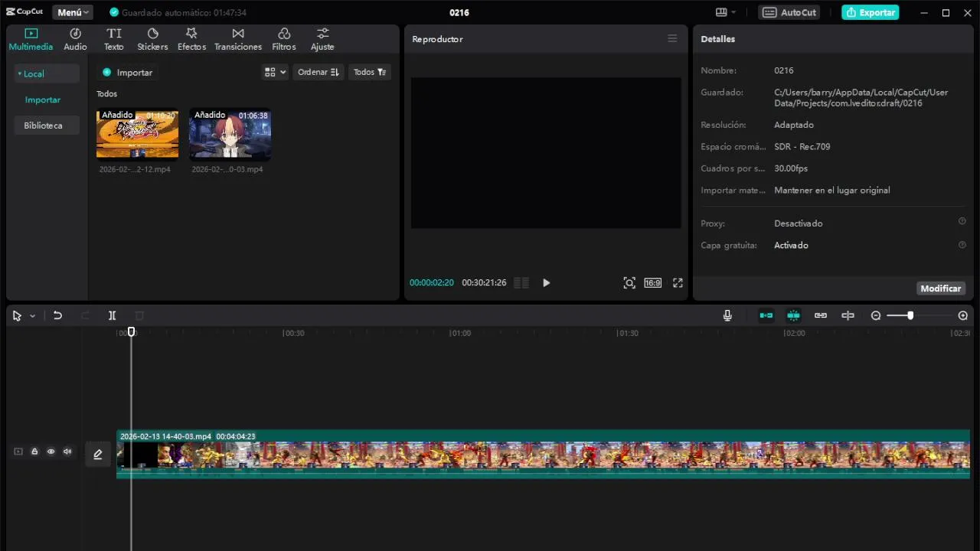The height and width of the screenshot is (551, 980).
Task: Click the playhead handle on the ruler
Action: point(132,331)
